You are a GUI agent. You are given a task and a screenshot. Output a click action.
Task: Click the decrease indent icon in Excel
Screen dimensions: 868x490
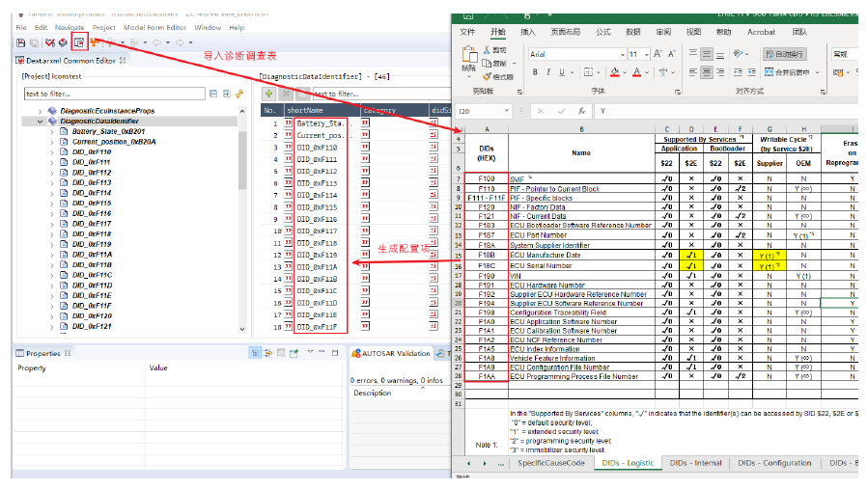click(x=738, y=72)
